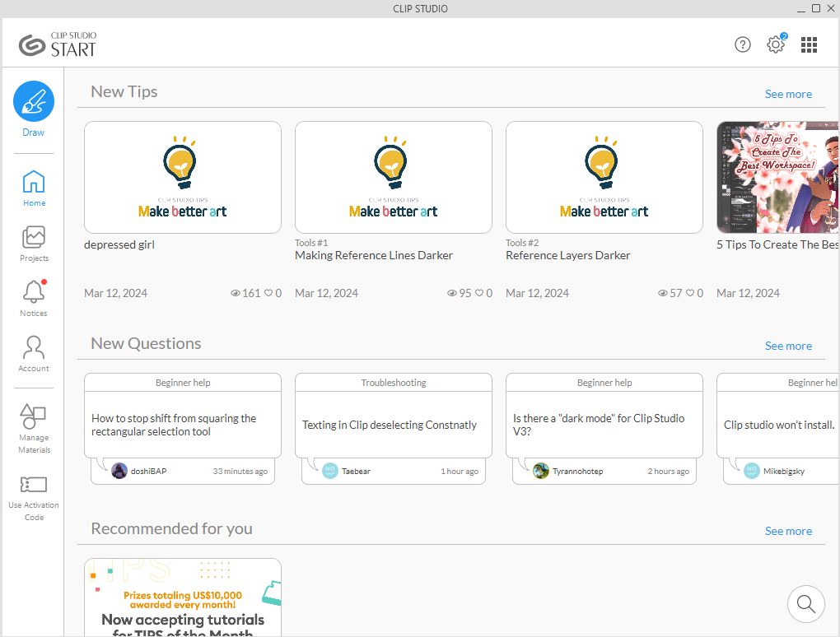Open Manage Materials

coord(34,429)
